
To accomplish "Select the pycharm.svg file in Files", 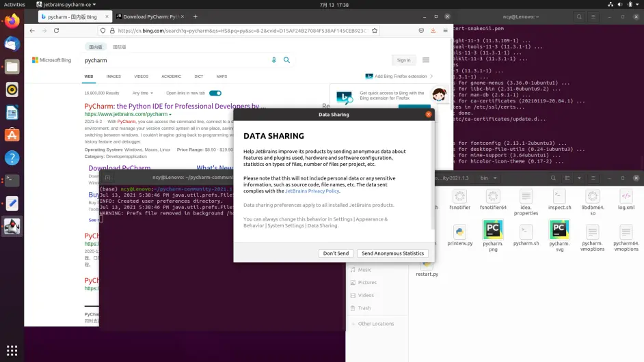I will (559, 236).
